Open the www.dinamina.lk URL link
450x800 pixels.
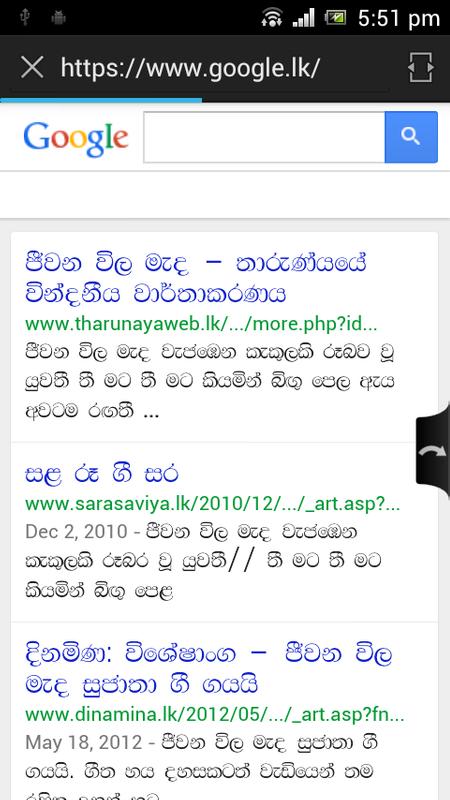(214, 715)
